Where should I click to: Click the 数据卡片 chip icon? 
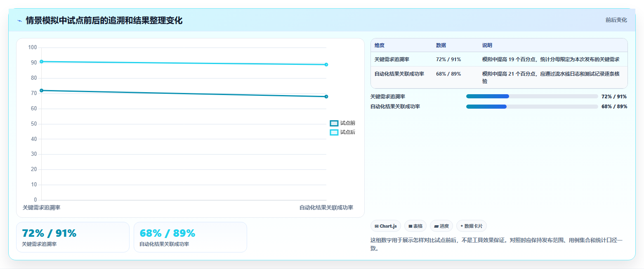tap(462, 226)
